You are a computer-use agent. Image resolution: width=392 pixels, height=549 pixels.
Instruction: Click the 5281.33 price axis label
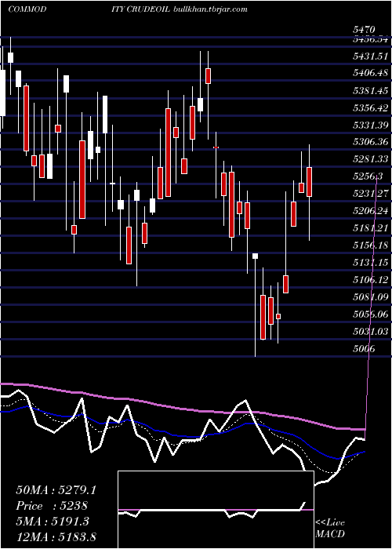371,159
